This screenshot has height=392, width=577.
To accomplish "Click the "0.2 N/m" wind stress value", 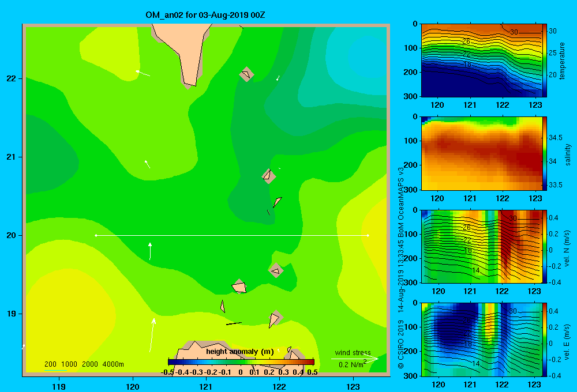I will [352, 364].
